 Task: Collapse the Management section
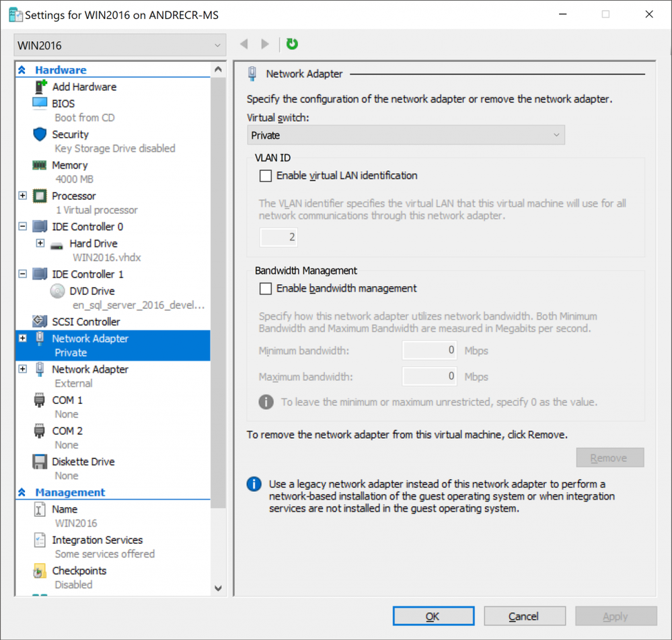point(22,492)
